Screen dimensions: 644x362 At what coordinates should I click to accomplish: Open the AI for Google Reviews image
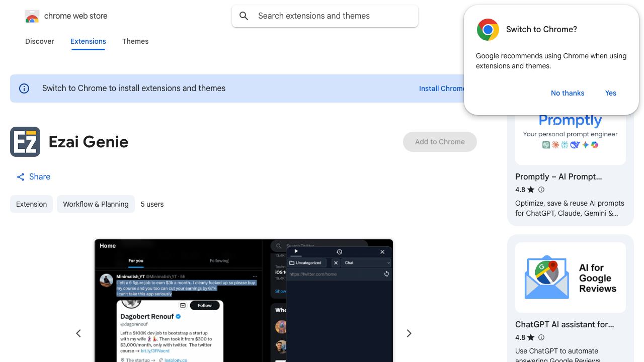pyautogui.click(x=571, y=278)
